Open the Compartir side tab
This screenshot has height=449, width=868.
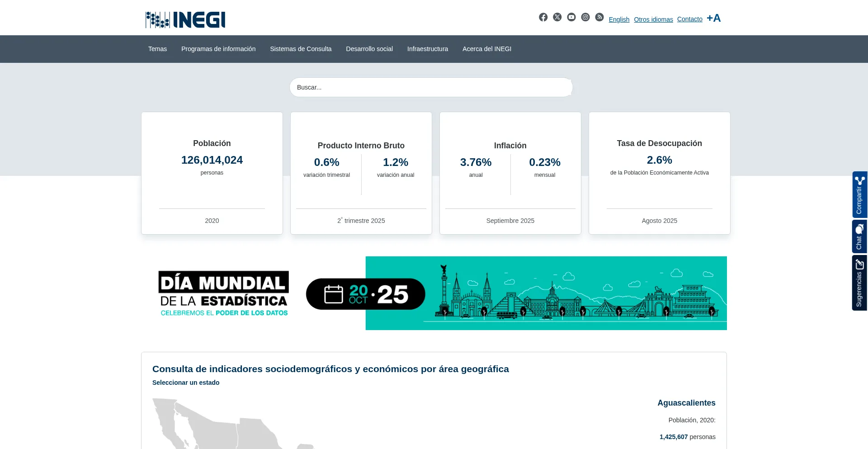[x=859, y=195]
